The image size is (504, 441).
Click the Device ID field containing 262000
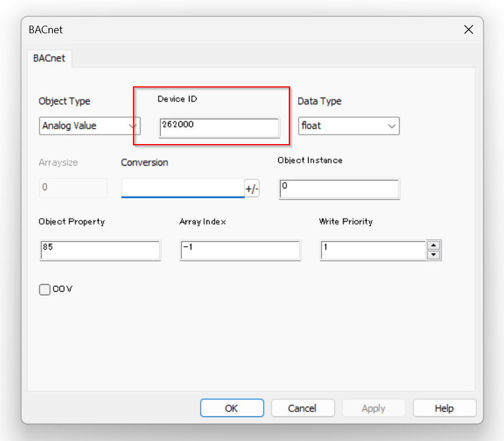pyautogui.click(x=219, y=128)
